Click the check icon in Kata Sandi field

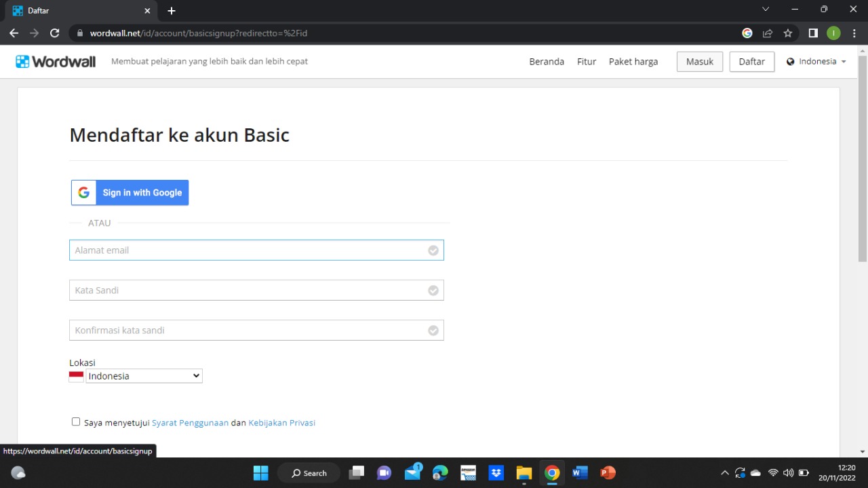(x=433, y=290)
